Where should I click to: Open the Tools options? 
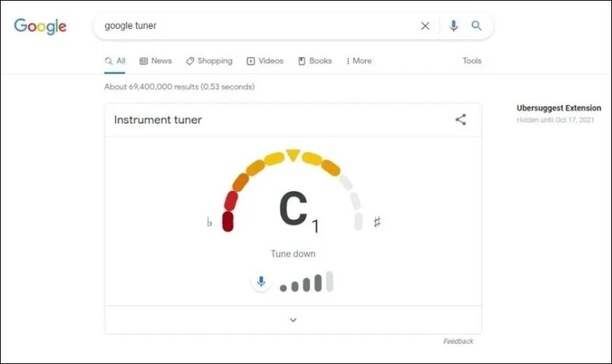tap(472, 61)
